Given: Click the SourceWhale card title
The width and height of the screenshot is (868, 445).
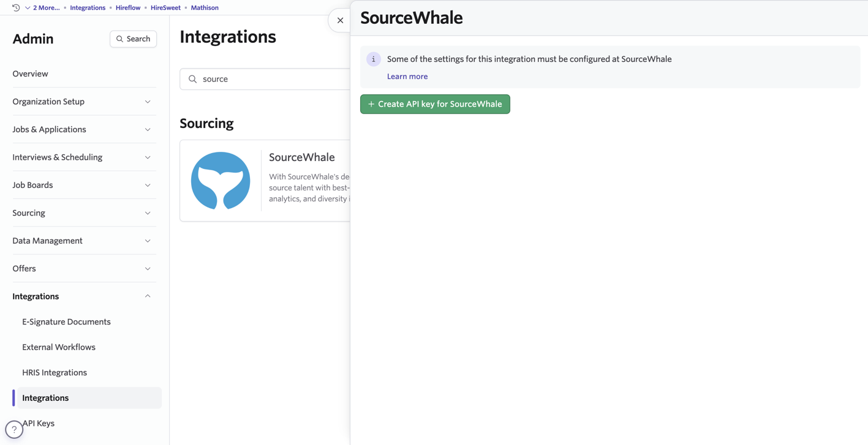Looking at the screenshot, I should [302, 157].
